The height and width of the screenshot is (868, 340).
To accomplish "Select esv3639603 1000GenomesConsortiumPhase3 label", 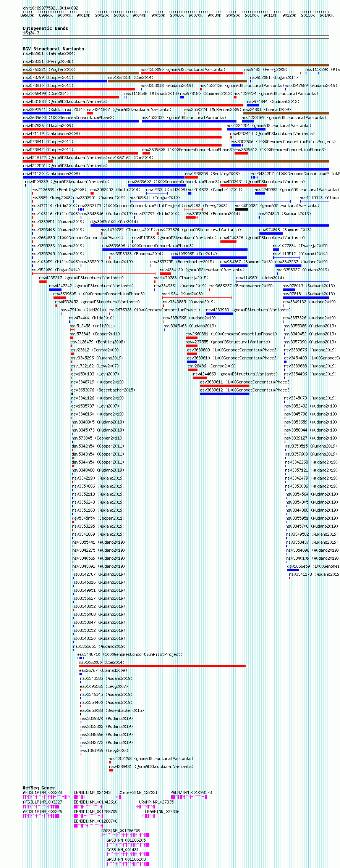I will coord(69,118).
